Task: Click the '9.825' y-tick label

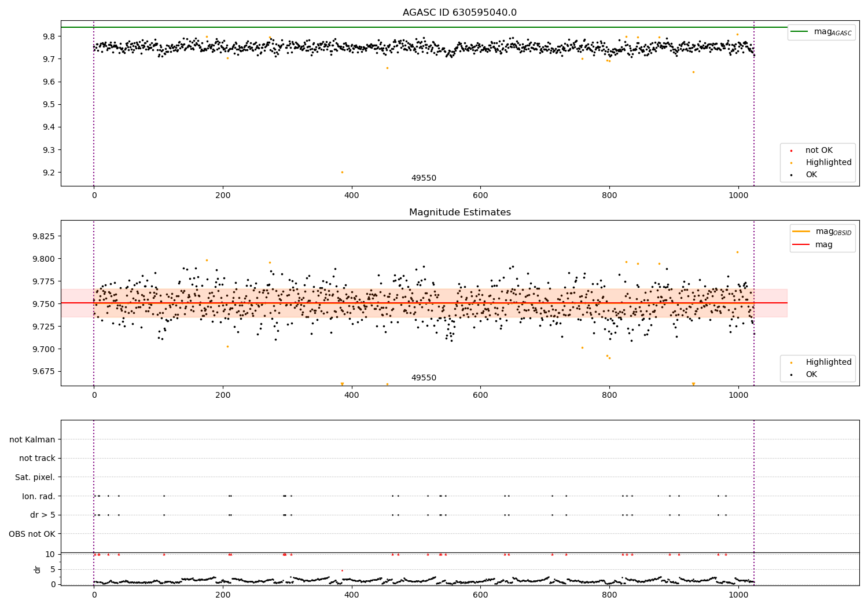Action: tap(44, 236)
